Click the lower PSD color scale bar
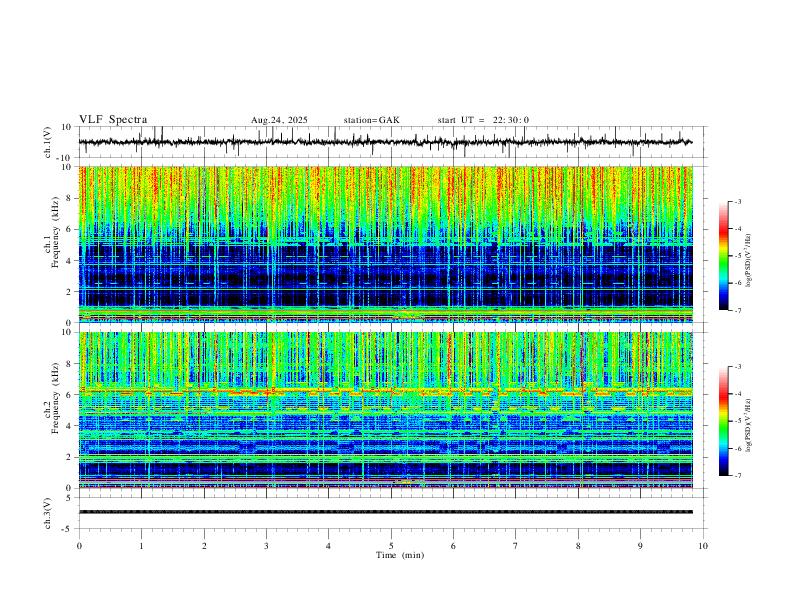 tap(724, 421)
